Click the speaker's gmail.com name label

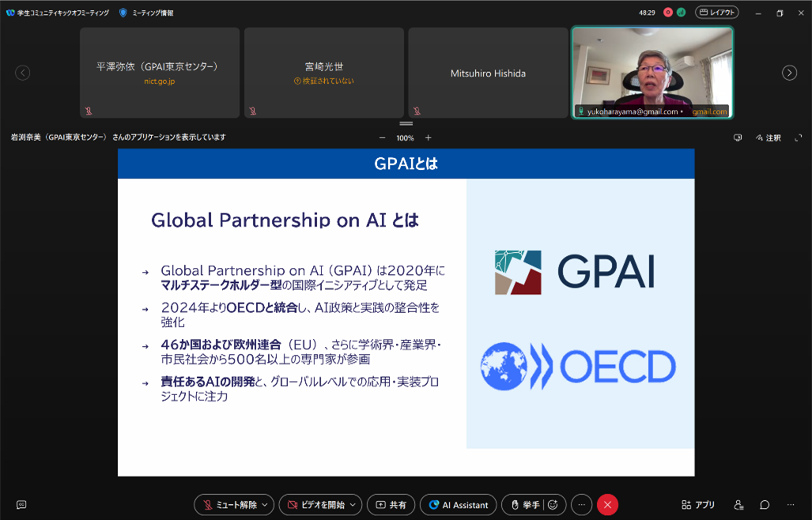pos(709,111)
